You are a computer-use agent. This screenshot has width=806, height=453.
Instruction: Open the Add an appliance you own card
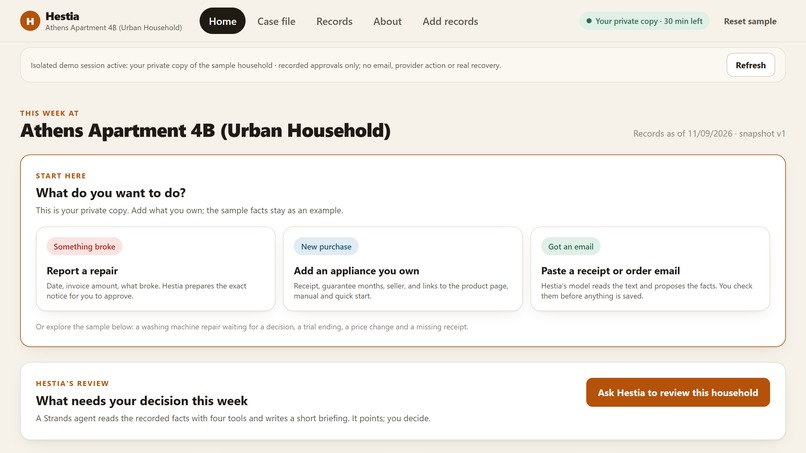(403, 269)
